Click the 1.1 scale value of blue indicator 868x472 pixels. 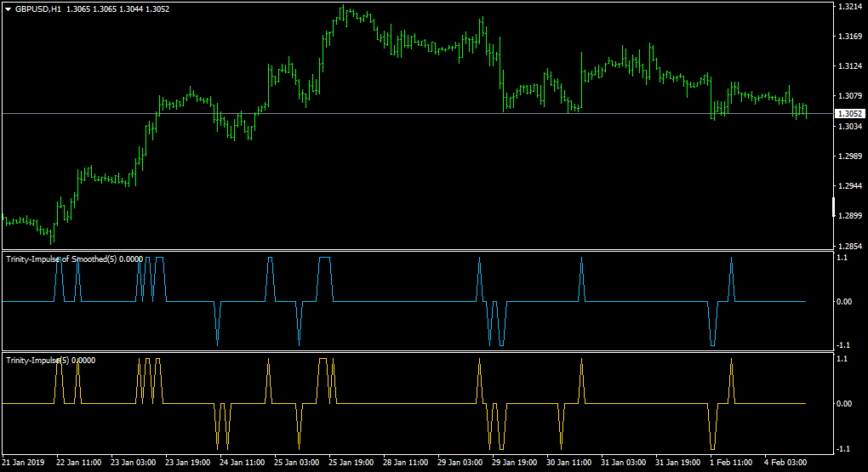pyautogui.click(x=842, y=258)
